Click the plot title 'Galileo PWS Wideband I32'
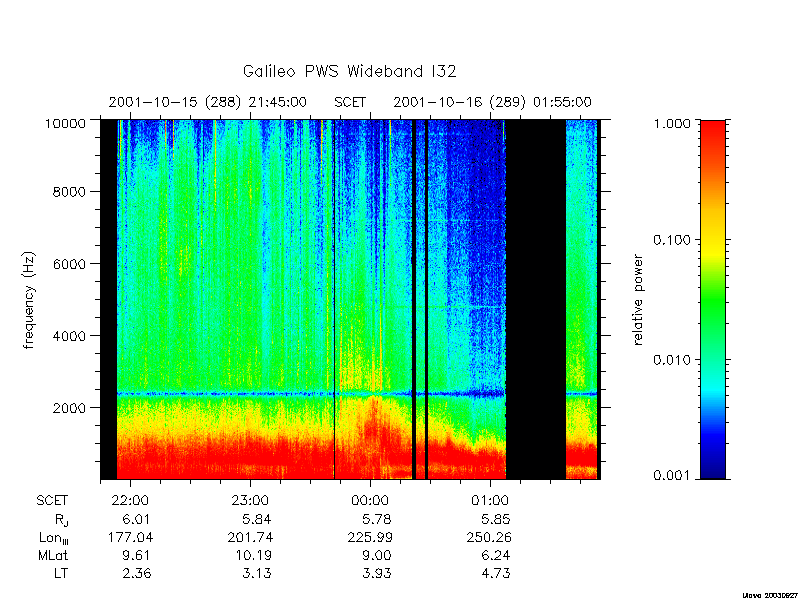Image resolution: width=800 pixels, height=600 pixels. coord(349,71)
